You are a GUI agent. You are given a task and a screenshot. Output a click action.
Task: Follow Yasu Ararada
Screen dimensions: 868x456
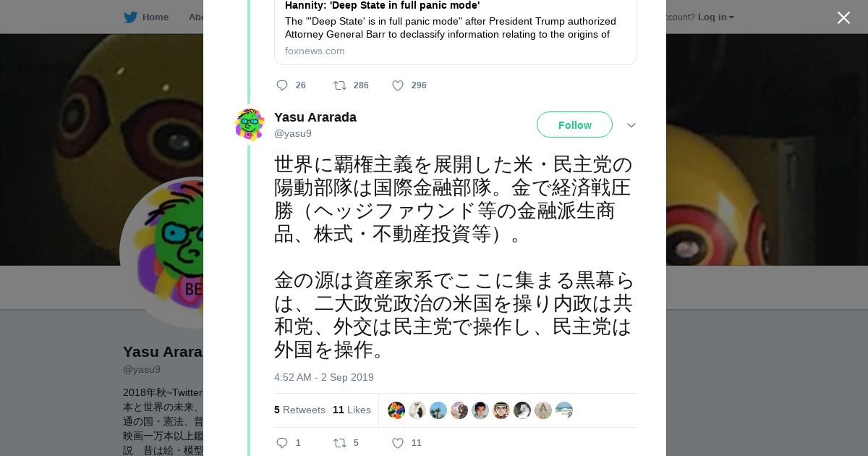tap(574, 124)
